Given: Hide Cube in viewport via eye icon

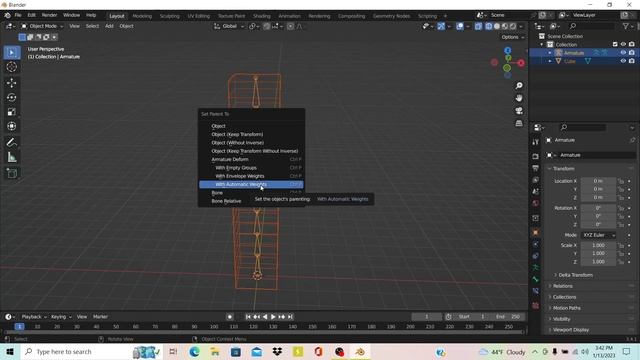Looking at the screenshot, I should point(623,61).
